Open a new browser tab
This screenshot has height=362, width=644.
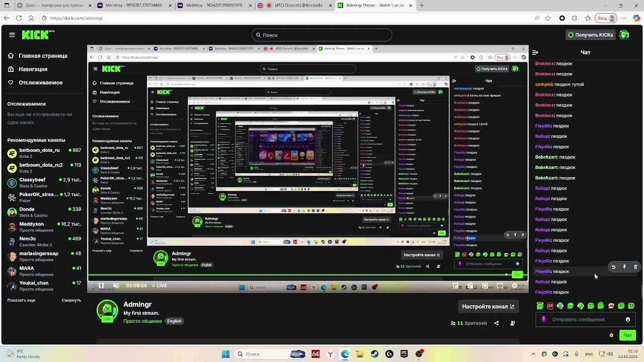[x=422, y=6]
